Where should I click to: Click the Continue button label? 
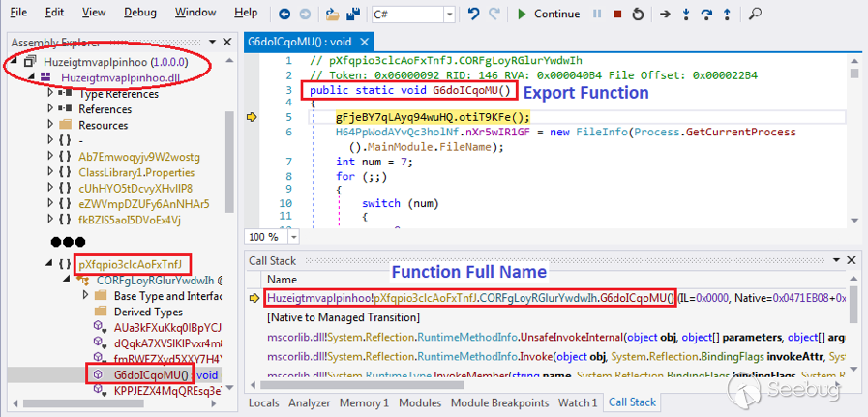[556, 15]
